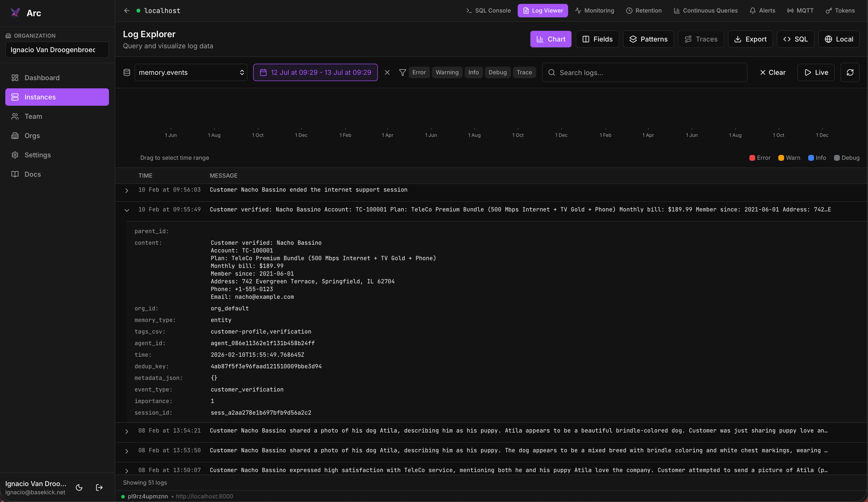Toggle the Chart view button

(x=550, y=39)
